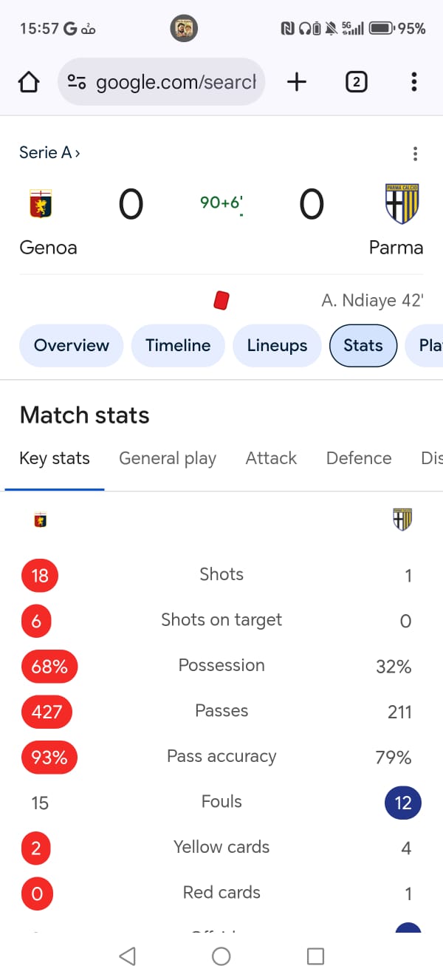Tap the Parma club crest near score
443x980 pixels.
point(402,204)
